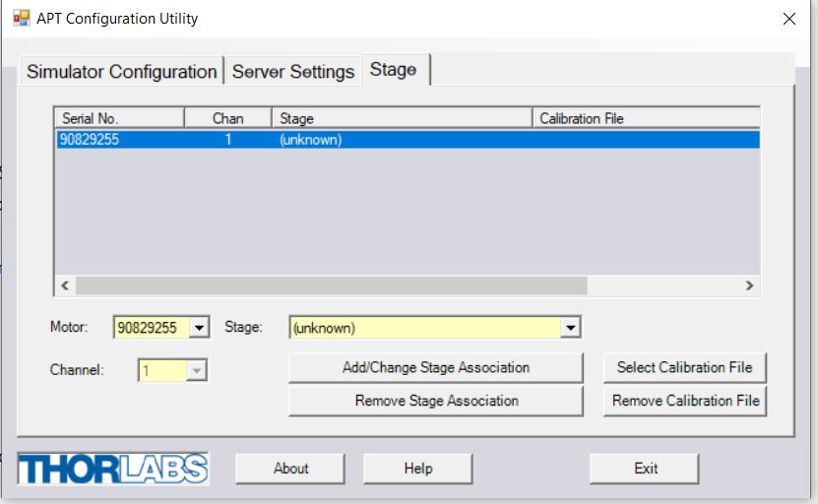Switch to the Simulator Configuration tab
This screenshot has width=818, height=504.
[x=121, y=72]
